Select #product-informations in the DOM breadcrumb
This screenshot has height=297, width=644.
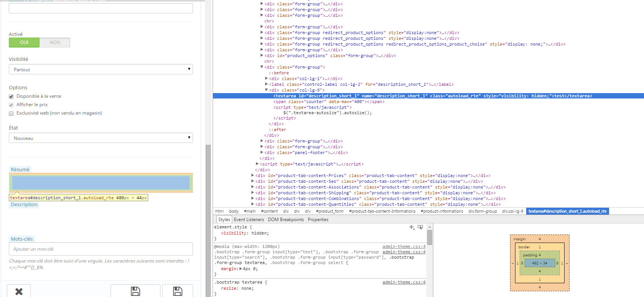pos(442,211)
